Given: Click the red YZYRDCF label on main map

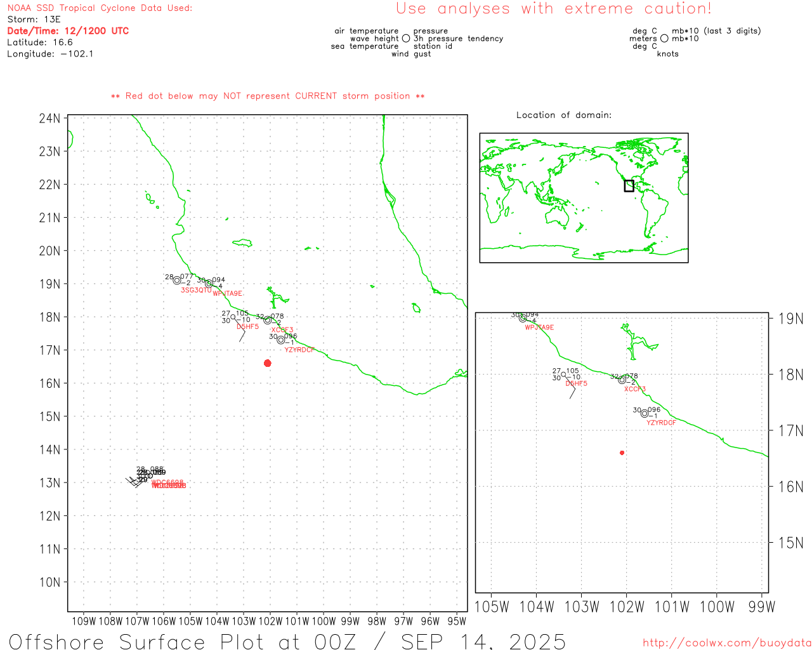Looking at the screenshot, I should [299, 350].
